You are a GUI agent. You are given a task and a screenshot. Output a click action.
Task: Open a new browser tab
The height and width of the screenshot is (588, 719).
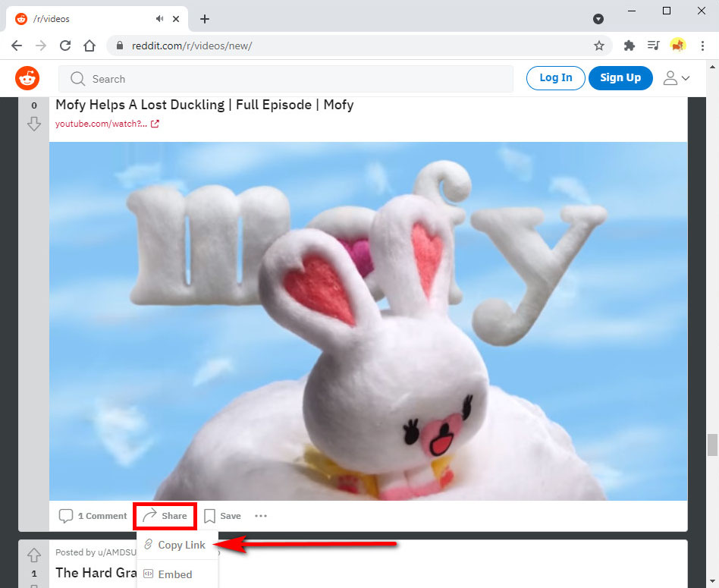pos(205,19)
